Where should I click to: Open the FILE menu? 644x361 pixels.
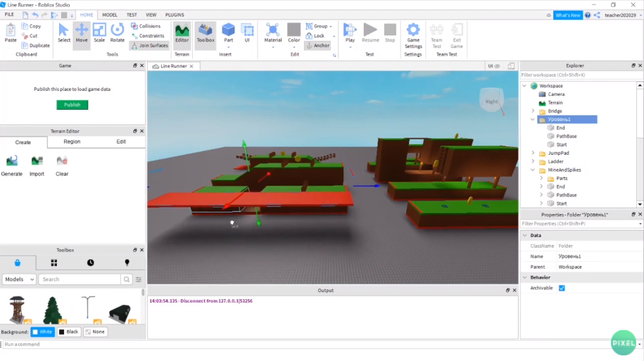point(9,15)
